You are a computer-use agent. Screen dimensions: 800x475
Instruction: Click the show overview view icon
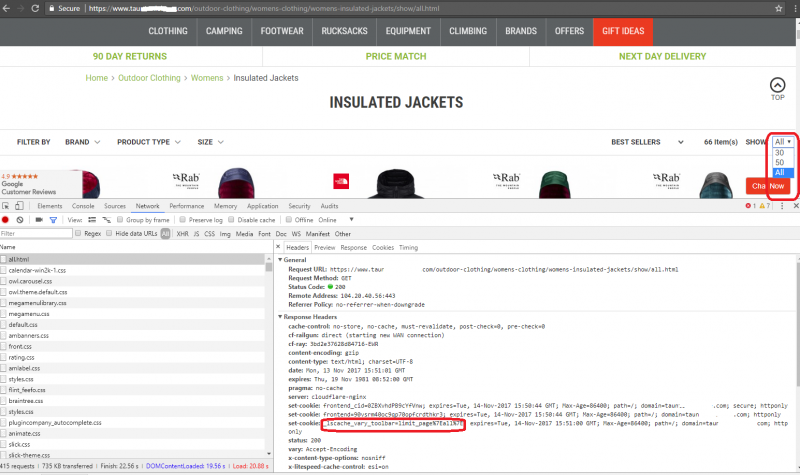(x=107, y=220)
